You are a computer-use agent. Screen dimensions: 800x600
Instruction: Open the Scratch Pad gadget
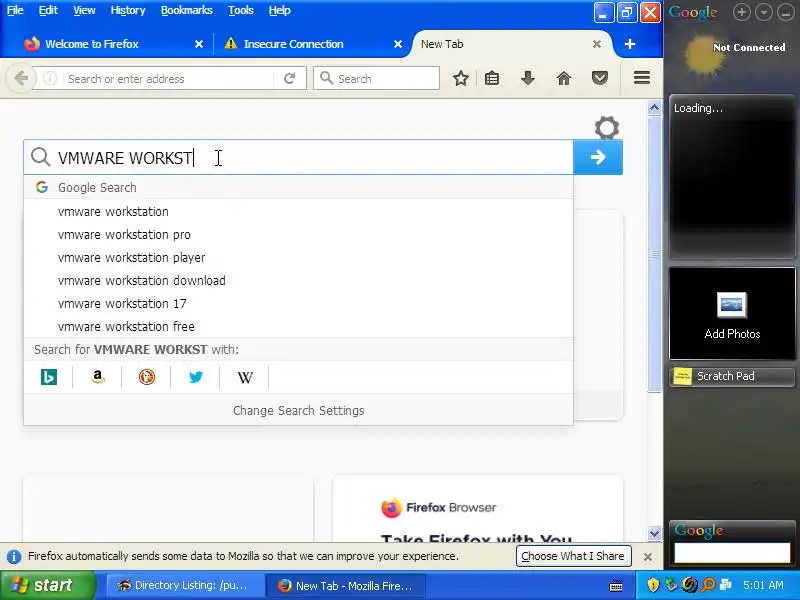tap(732, 376)
